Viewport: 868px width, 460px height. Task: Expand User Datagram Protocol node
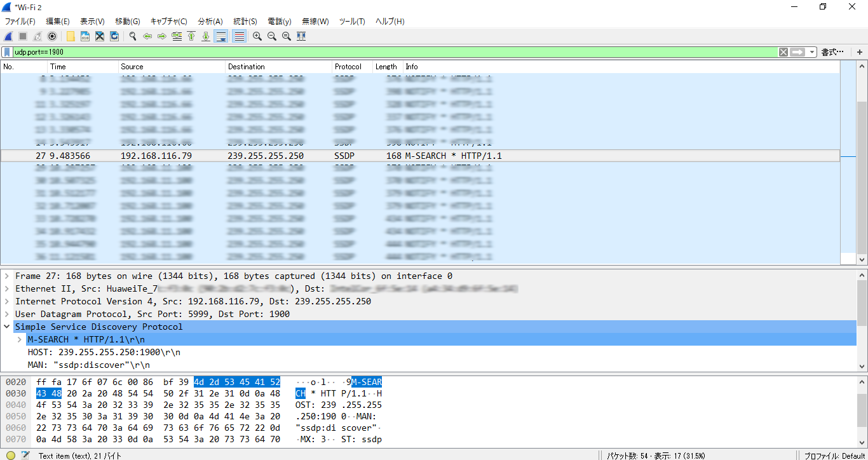pyautogui.click(x=7, y=315)
